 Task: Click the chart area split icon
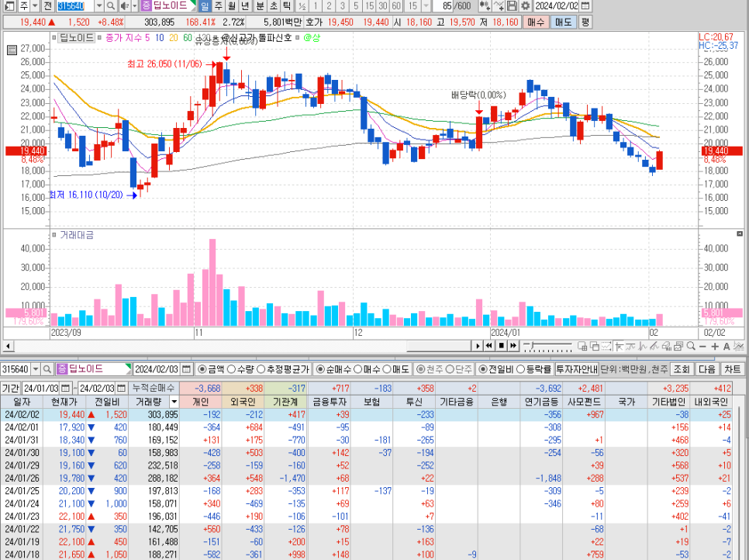coord(582,346)
